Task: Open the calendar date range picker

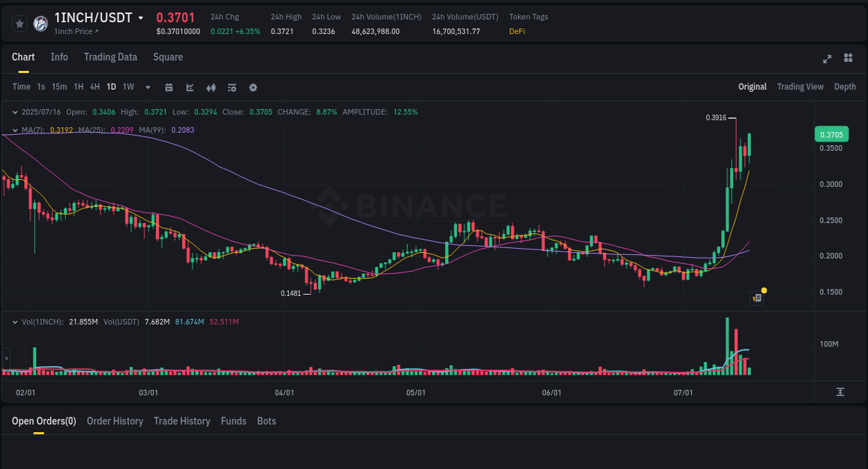Action: [169, 87]
